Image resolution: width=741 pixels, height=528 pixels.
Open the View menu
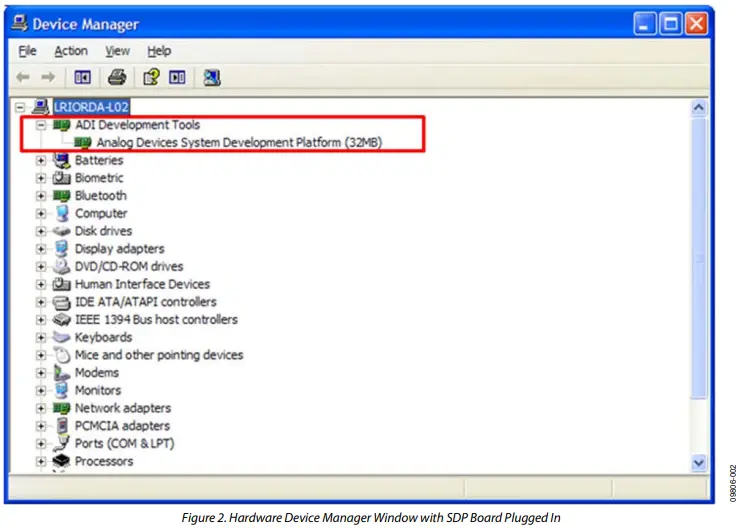pyautogui.click(x=117, y=51)
